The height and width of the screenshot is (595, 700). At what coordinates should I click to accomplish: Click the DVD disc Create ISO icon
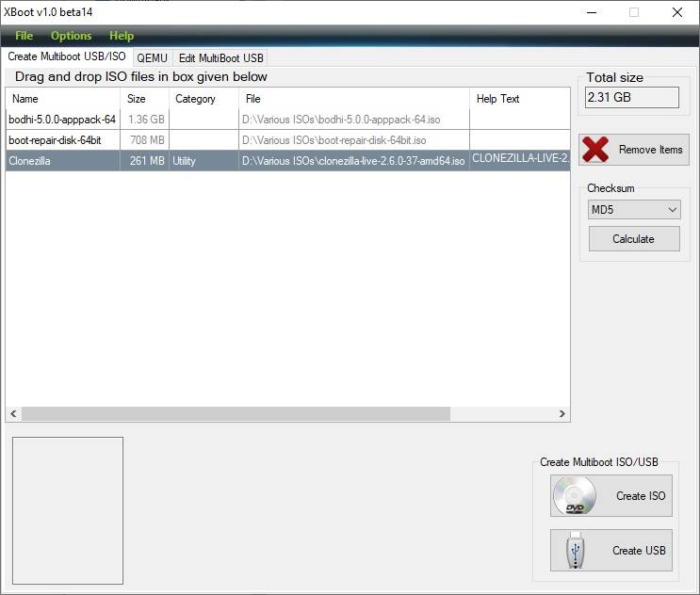pos(575,496)
